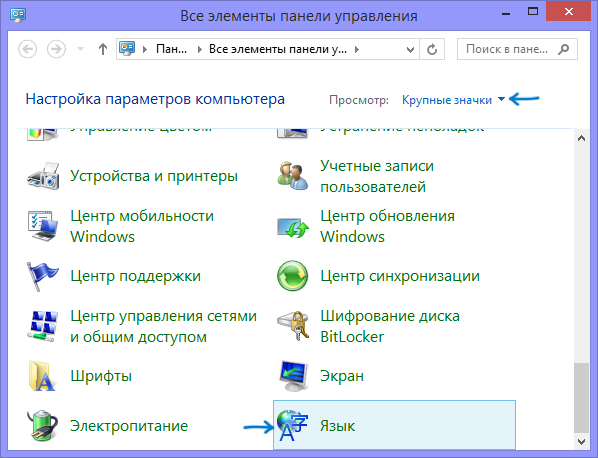Open the Power Options battery icon
This screenshot has width=598, height=458.
coord(42,426)
